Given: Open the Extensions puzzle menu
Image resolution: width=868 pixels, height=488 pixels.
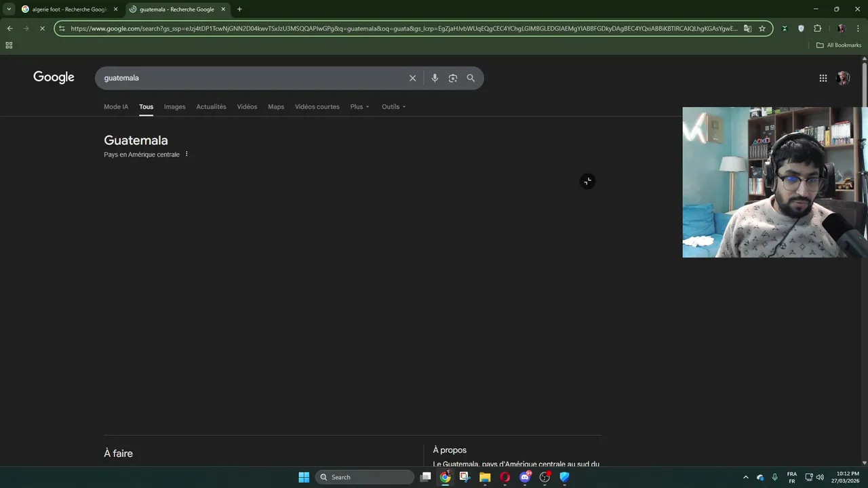Looking at the screenshot, I should (817, 28).
